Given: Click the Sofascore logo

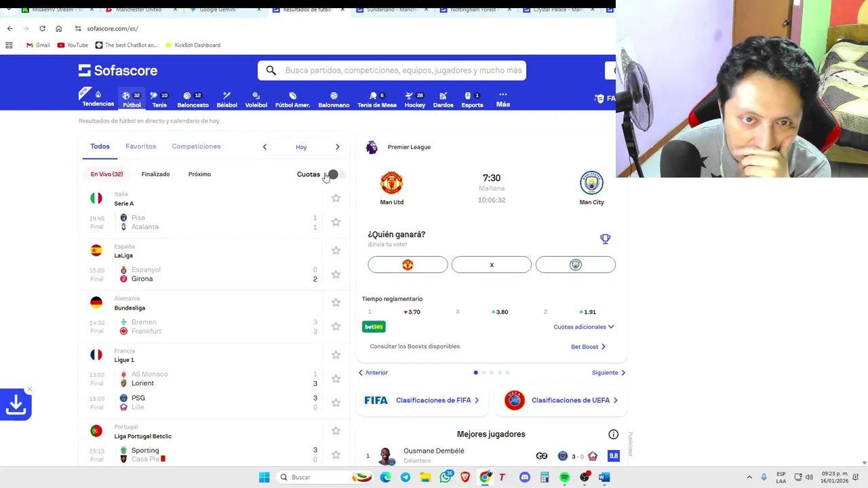Looking at the screenshot, I should [x=118, y=70].
